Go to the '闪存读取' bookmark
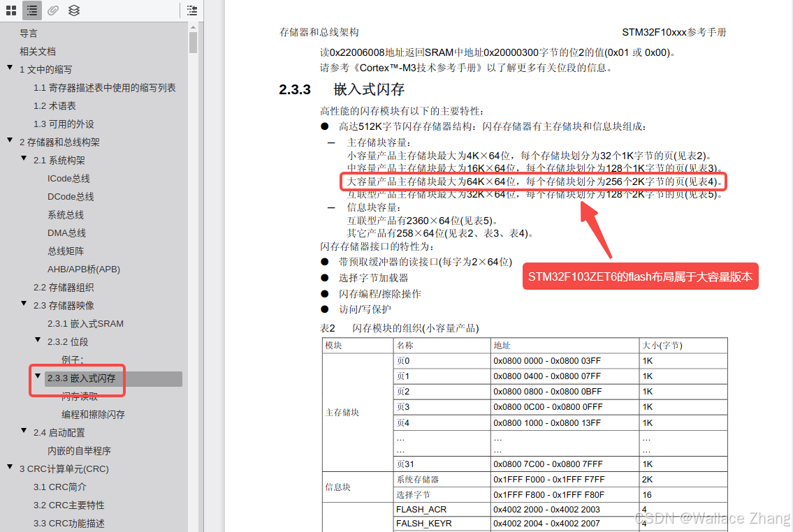Screen dimensions: 793x532 coord(80,397)
